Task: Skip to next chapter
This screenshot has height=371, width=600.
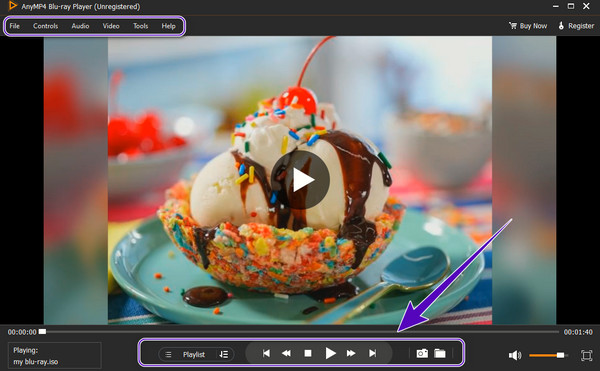Action: [x=372, y=353]
